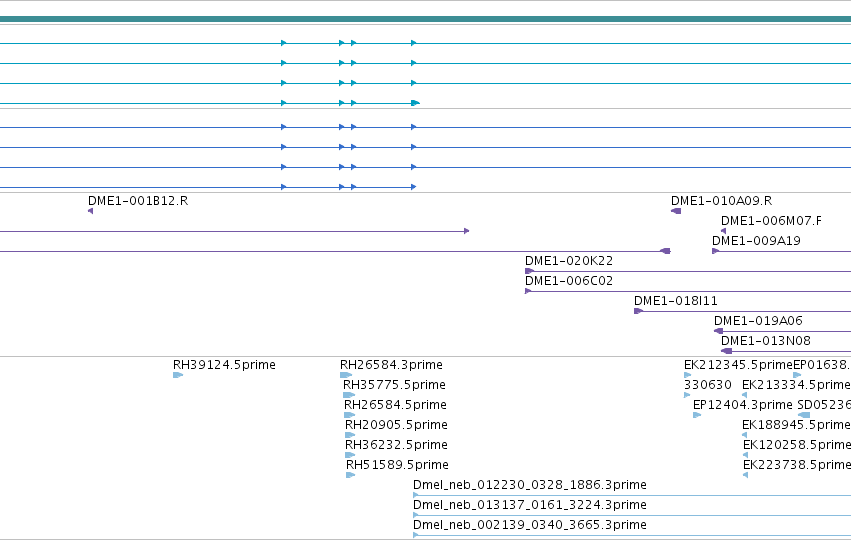Select the RH26584.3prime label
The image size is (851, 540).
tap(391, 365)
